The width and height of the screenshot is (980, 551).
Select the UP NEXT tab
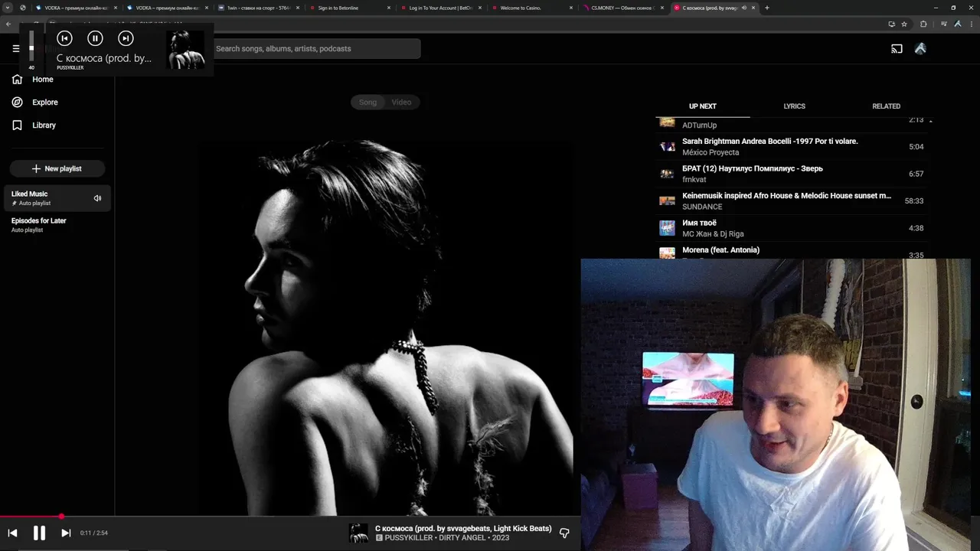tap(703, 106)
